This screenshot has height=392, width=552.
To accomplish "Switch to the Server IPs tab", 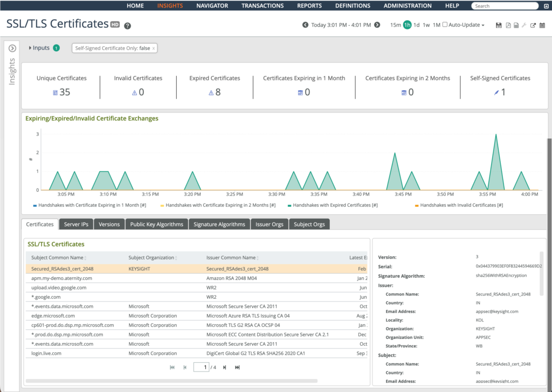I will pyautogui.click(x=76, y=224).
